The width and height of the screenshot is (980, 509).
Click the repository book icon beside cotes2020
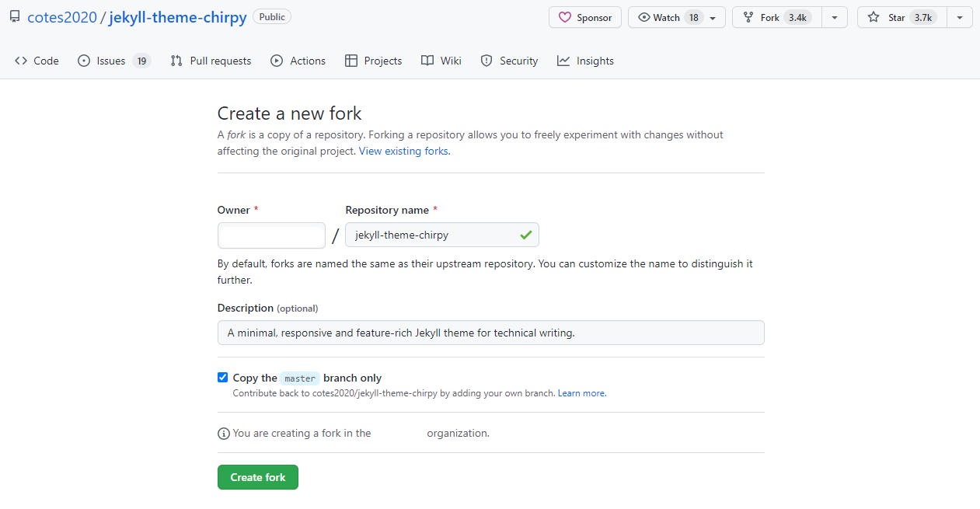click(15, 17)
